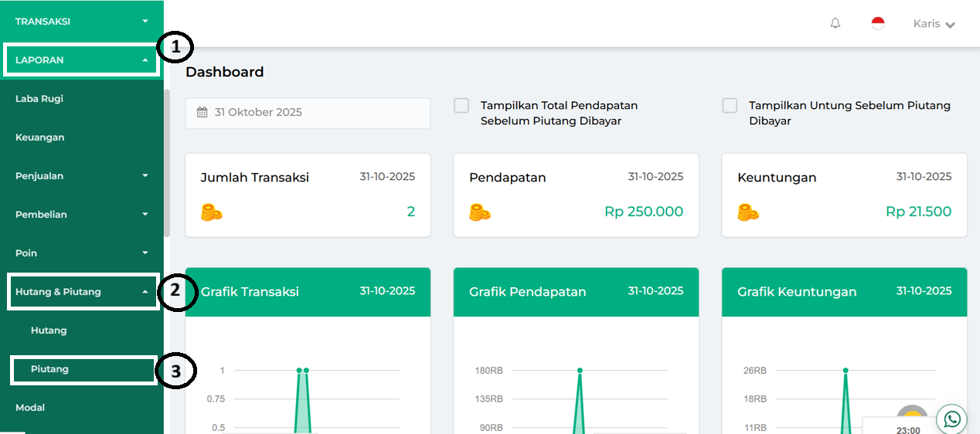
Task: Expand the Penjualan submenu
Action: pos(81,176)
